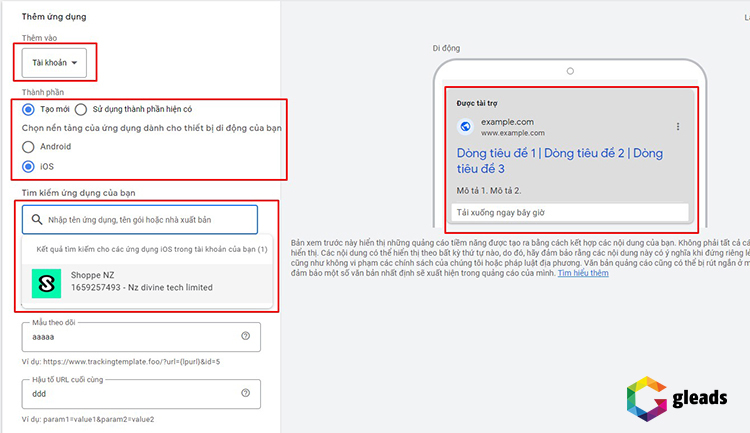Click help icon in Mẫu theo dõi field
The width and height of the screenshot is (750, 433).
pyautogui.click(x=246, y=336)
